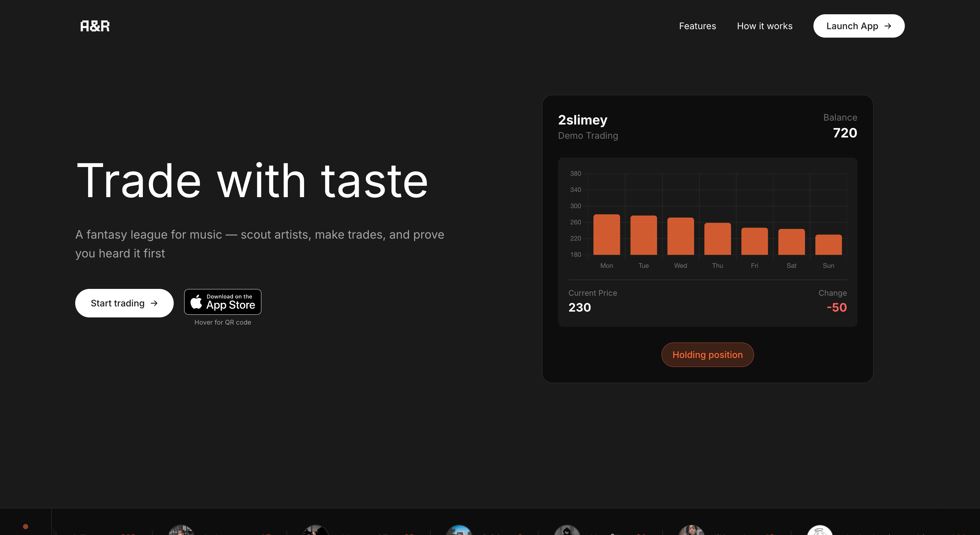Viewport: 980px width, 535px height.
Task: Click the blue sky artist avatar in ticker
Action: tap(459, 531)
